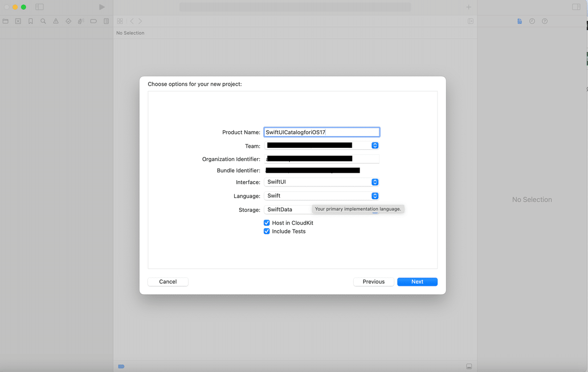Toggle the debug area at bottom right

point(469,367)
